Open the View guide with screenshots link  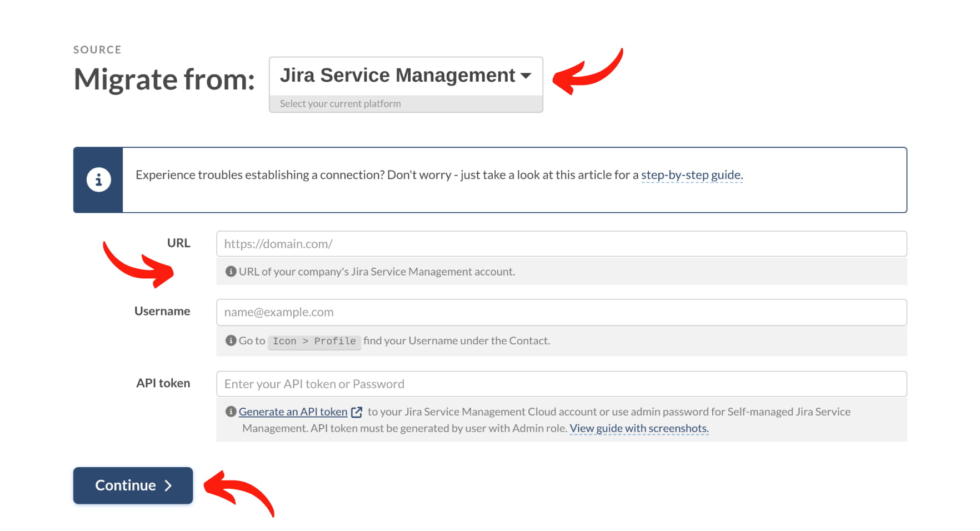point(639,428)
